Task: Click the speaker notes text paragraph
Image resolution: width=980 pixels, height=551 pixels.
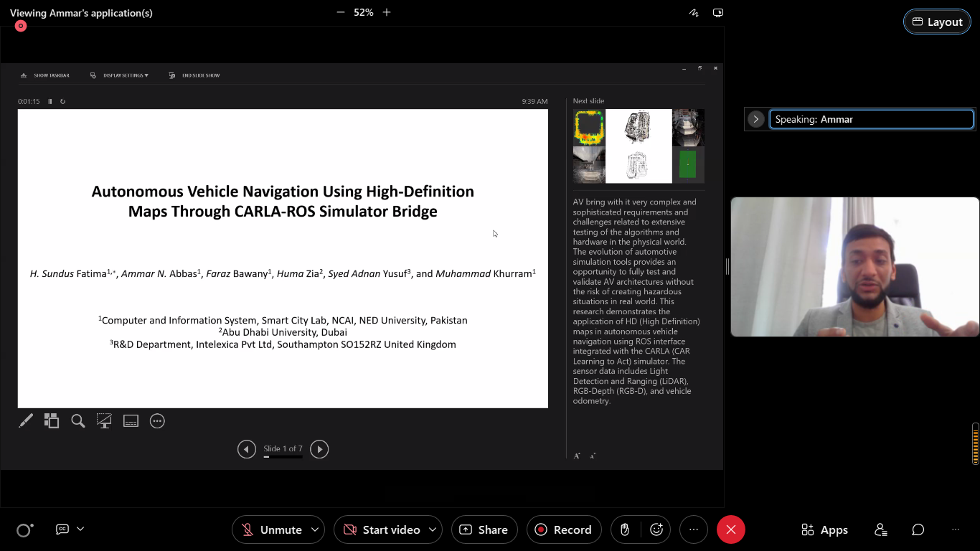Action: [636, 301]
